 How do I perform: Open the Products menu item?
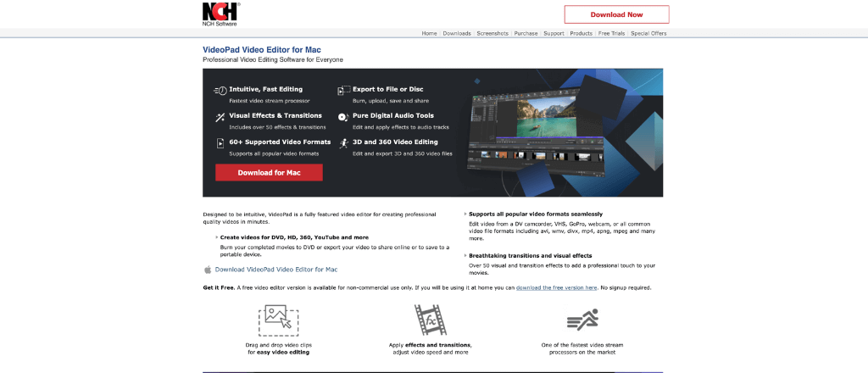pos(581,33)
